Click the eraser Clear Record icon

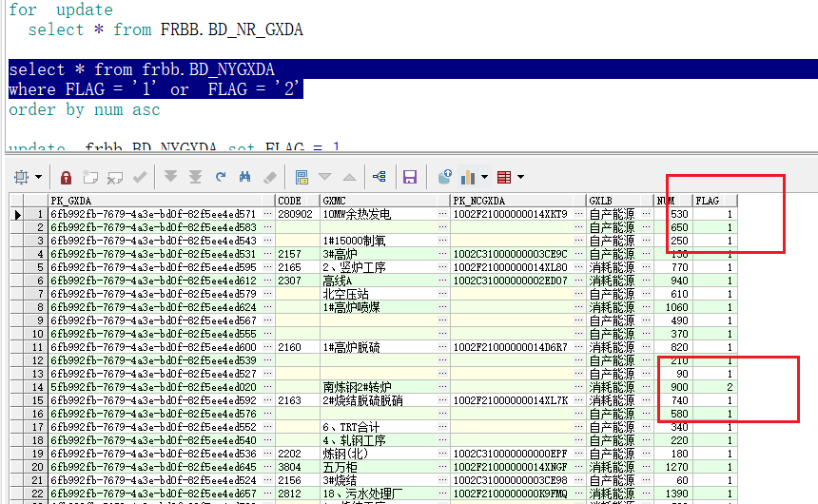(x=270, y=178)
